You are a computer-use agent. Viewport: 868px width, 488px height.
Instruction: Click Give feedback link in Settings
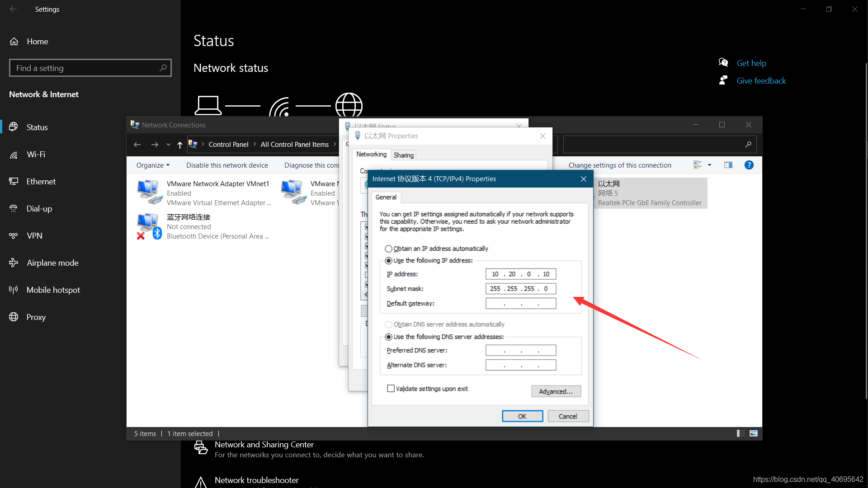[761, 80]
